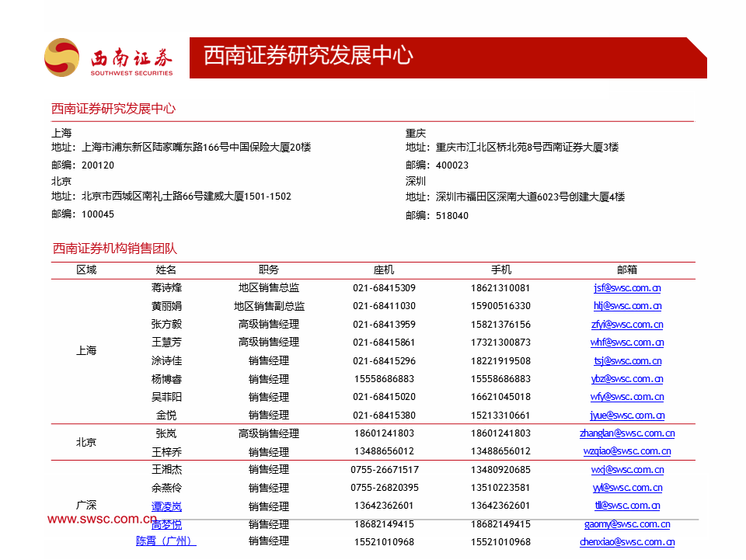Screen dimensions: 746x560
Task: Click the 谭凌岚 name link
Action: click(x=166, y=506)
